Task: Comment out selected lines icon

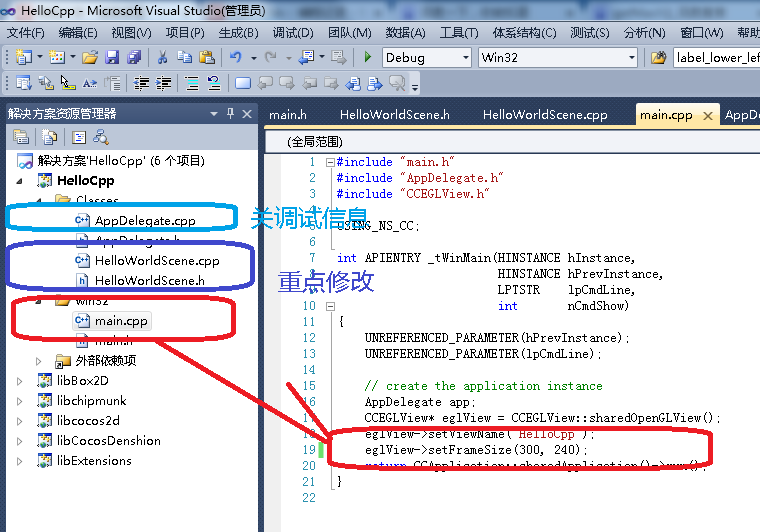Action: 192,83
